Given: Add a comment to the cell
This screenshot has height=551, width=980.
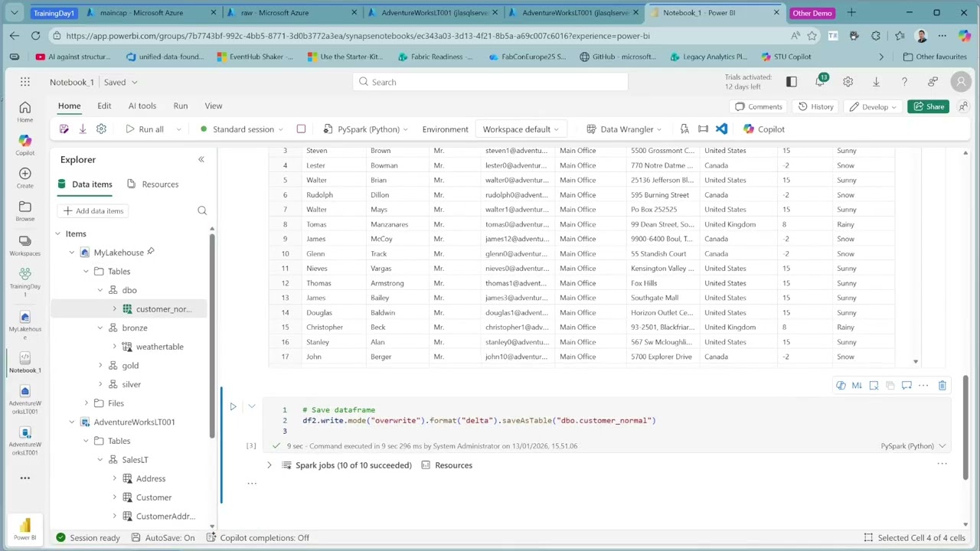Looking at the screenshot, I should pyautogui.click(x=906, y=386).
